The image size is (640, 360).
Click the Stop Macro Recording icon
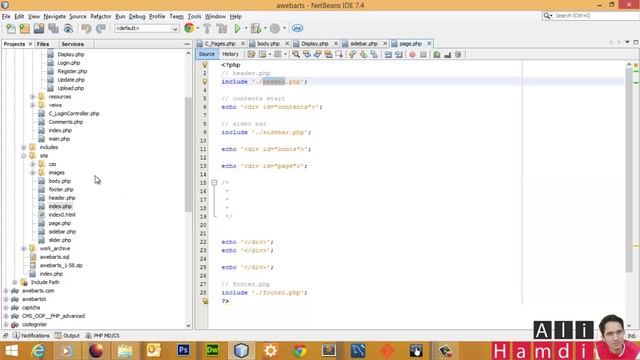coord(423,54)
